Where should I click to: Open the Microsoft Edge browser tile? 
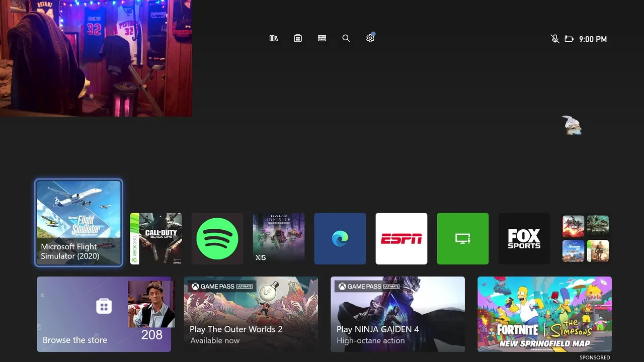[340, 238]
